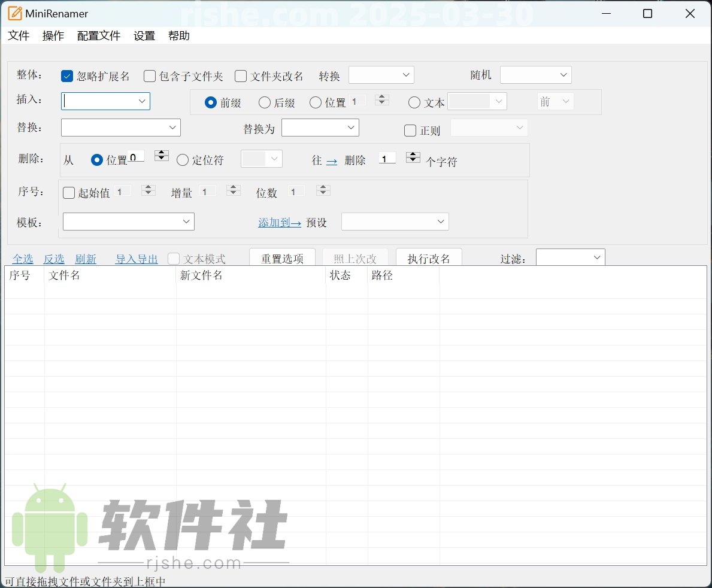Click the 增量 stepper arrows
This screenshot has height=588, width=712.
234,190
